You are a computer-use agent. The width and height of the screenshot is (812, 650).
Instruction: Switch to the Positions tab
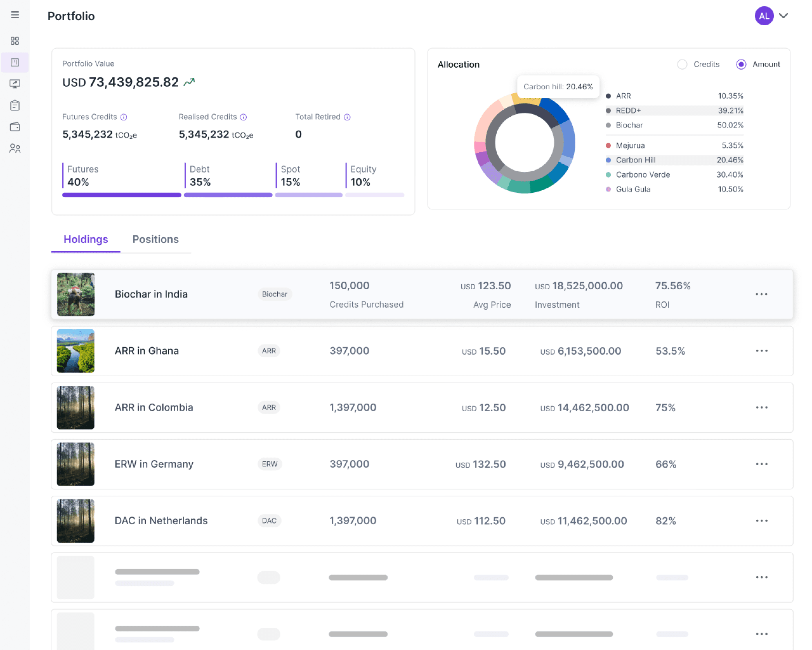155,239
